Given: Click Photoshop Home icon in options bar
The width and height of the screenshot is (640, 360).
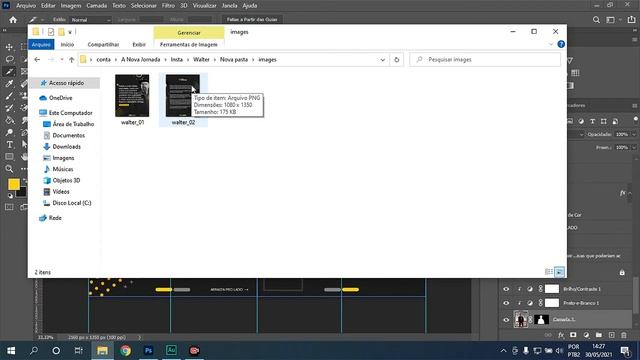Looking at the screenshot, I should (13, 20).
